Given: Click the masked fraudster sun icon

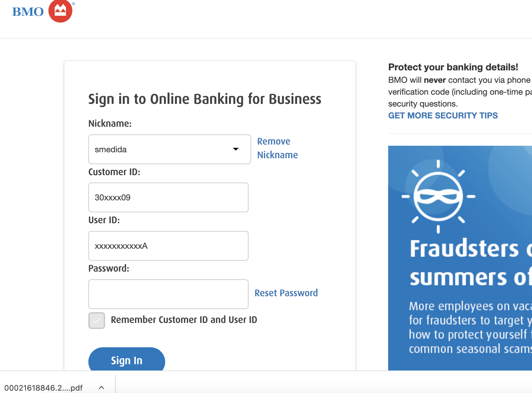Looking at the screenshot, I should [x=438, y=196].
